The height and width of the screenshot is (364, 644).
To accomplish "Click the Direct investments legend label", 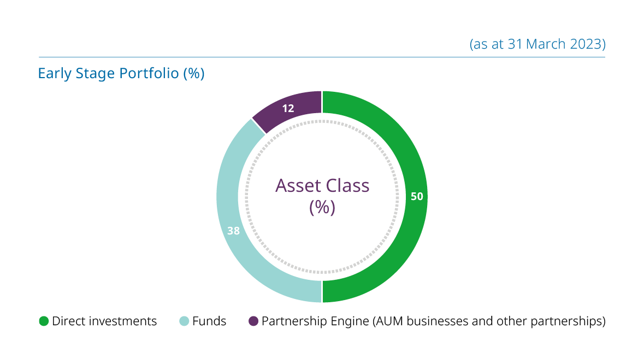I will [104, 321].
